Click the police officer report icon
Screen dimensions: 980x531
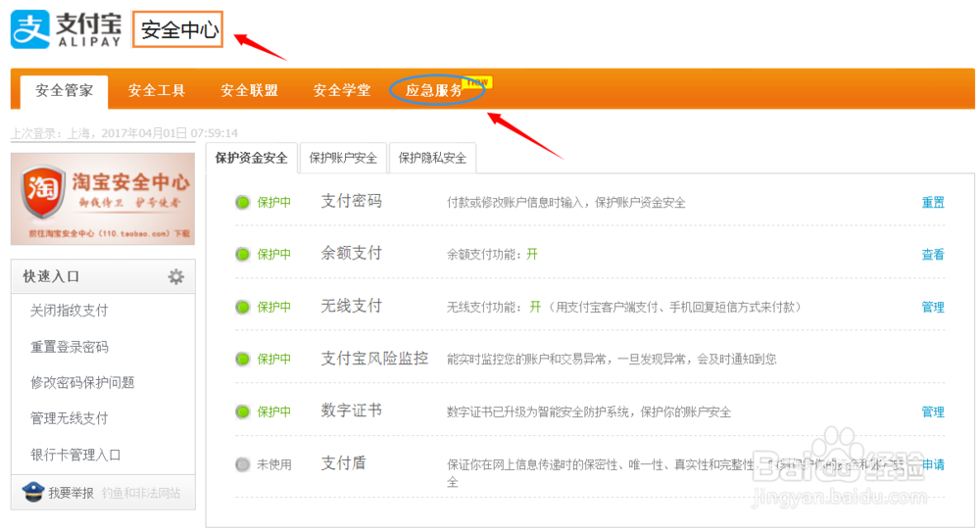coord(32,492)
